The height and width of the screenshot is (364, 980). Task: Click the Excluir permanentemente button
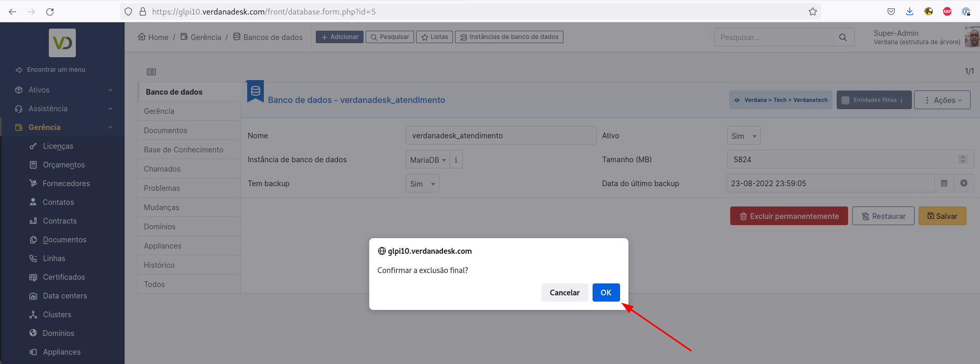click(x=789, y=216)
